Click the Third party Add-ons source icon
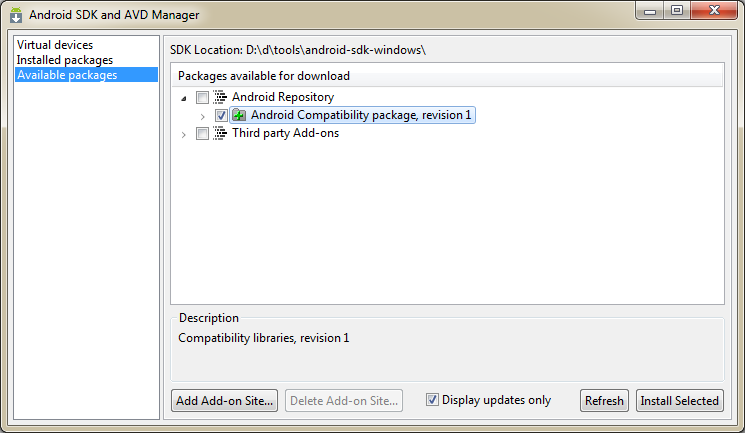This screenshot has height=433, width=745. pos(220,133)
